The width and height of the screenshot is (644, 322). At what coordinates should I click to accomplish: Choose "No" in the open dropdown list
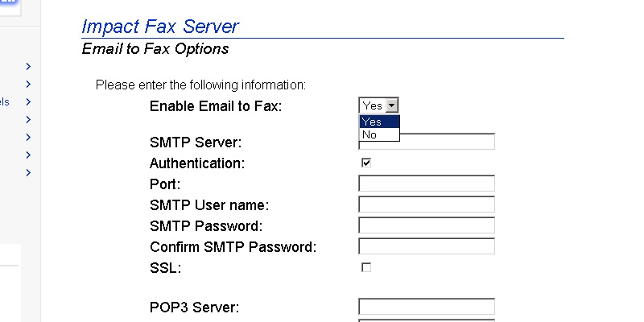[378, 135]
